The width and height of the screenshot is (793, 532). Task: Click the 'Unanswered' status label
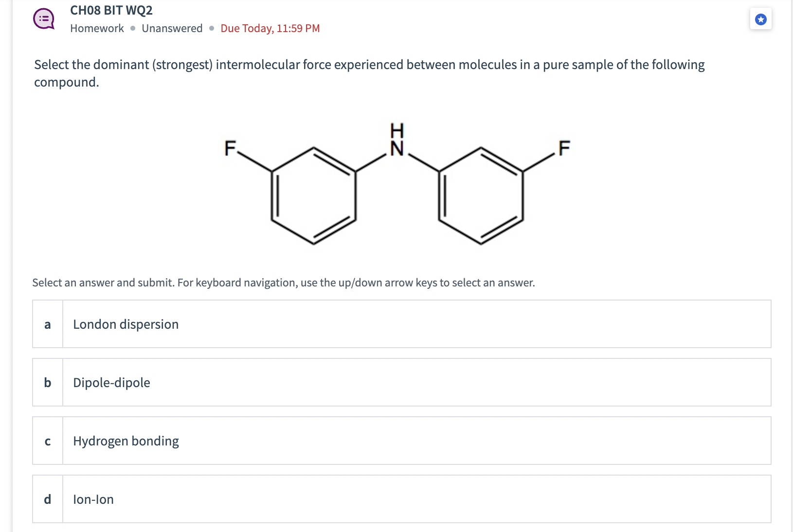pos(172,28)
